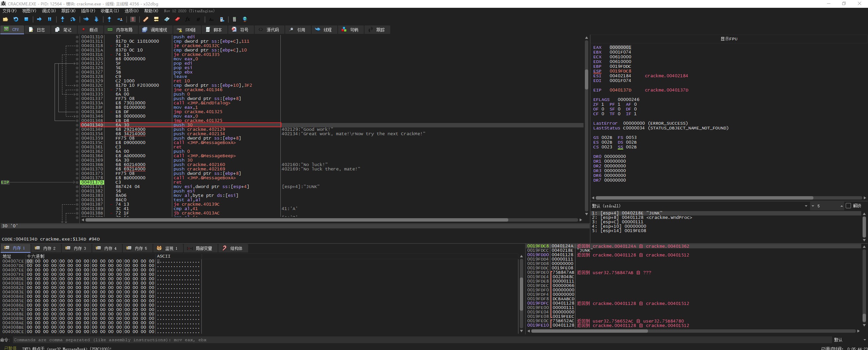This screenshot has height=350, width=868.
Task: Click the 显示FPU button
Action: click(729, 39)
